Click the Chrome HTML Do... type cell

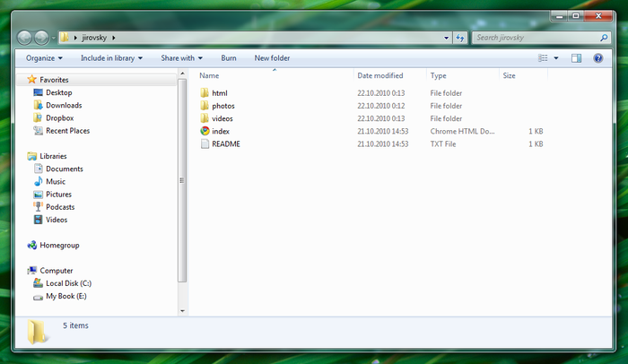(x=463, y=131)
